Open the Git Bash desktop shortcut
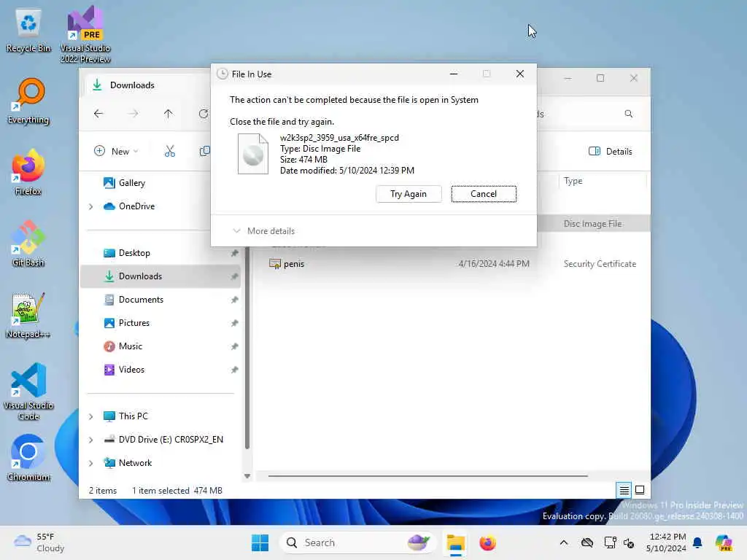The width and height of the screenshot is (747, 560). [x=28, y=244]
